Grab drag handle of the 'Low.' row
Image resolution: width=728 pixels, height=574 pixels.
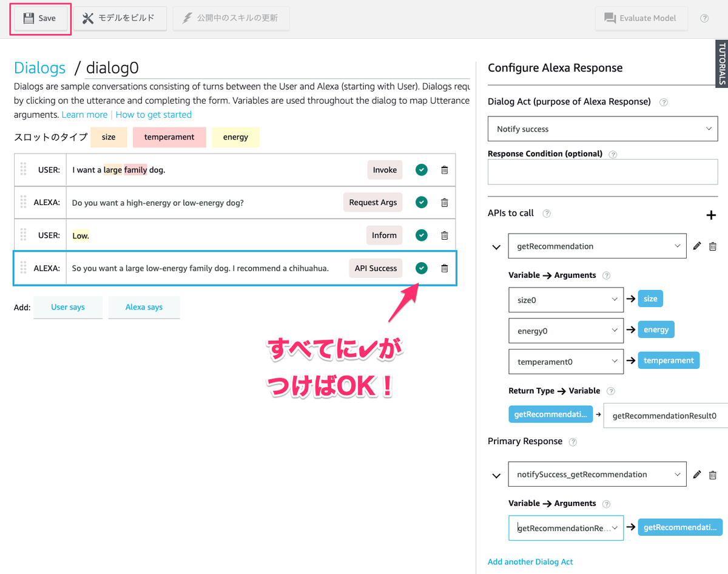(24, 234)
